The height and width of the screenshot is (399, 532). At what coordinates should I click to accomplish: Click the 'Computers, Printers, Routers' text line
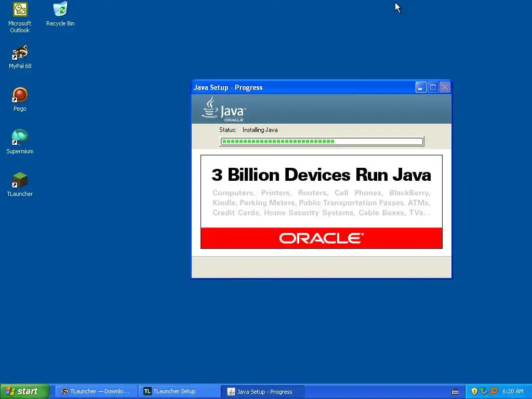(321, 193)
